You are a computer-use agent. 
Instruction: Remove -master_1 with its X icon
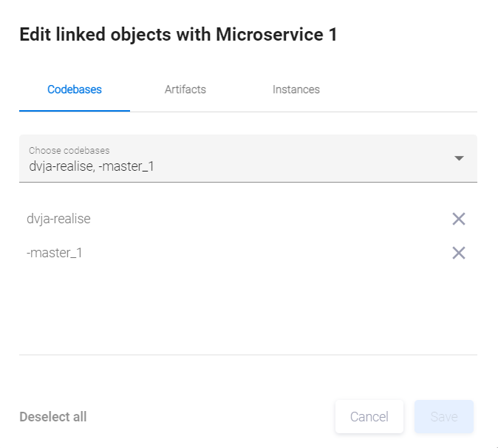tap(459, 253)
